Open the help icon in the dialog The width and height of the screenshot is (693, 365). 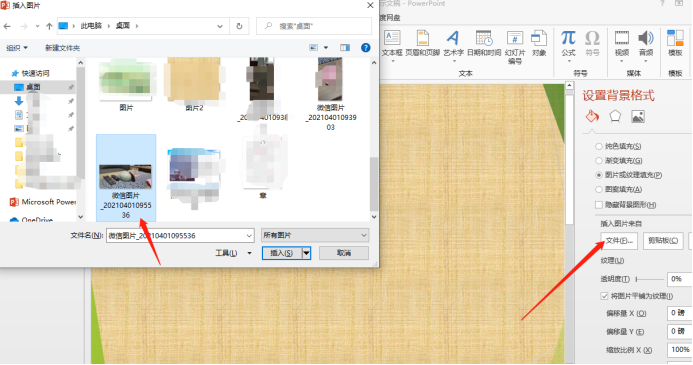[366, 48]
